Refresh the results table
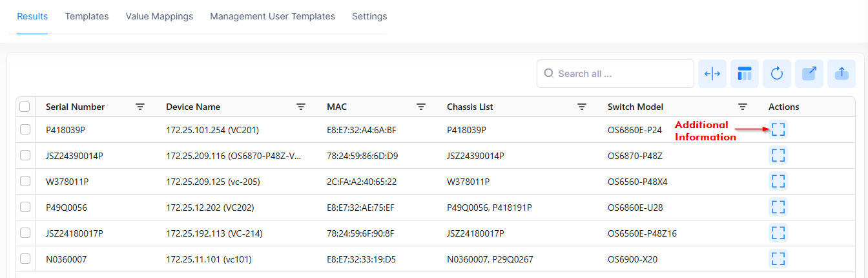The height and width of the screenshot is (278, 868). pos(777,74)
